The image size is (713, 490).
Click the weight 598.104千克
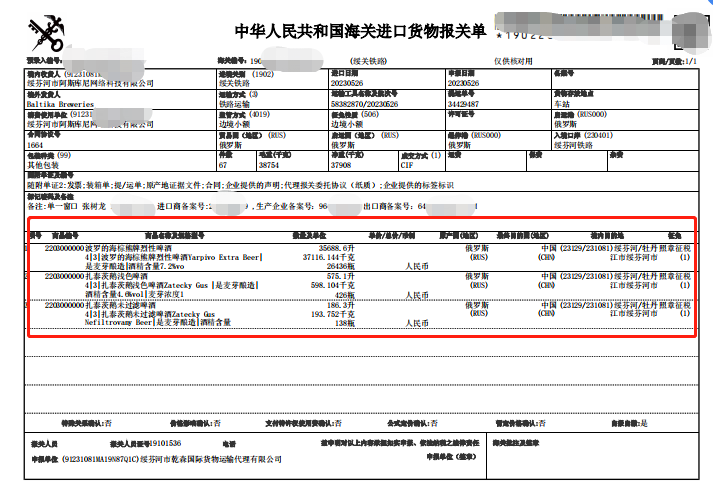tap(333, 285)
